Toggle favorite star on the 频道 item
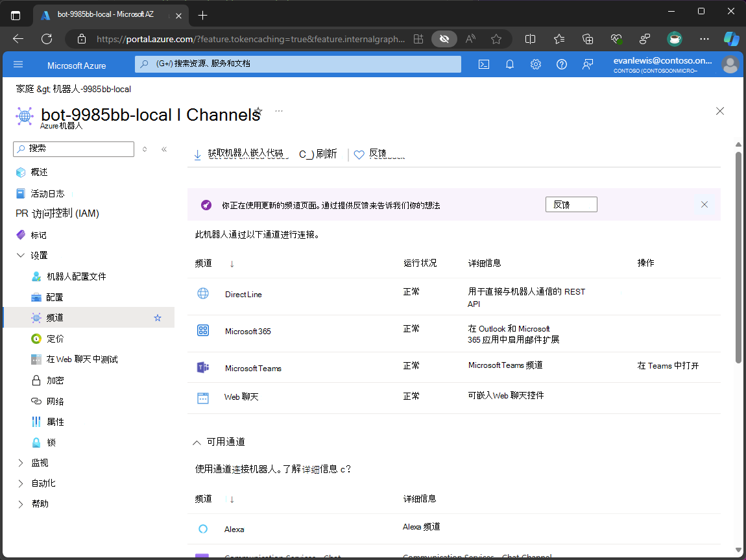The image size is (746, 560). pos(158,318)
